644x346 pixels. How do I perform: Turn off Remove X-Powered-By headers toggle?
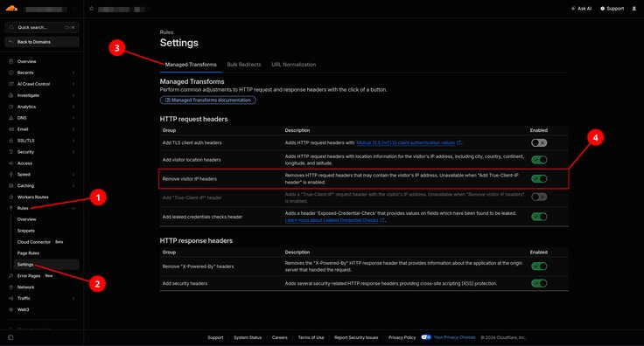click(539, 266)
